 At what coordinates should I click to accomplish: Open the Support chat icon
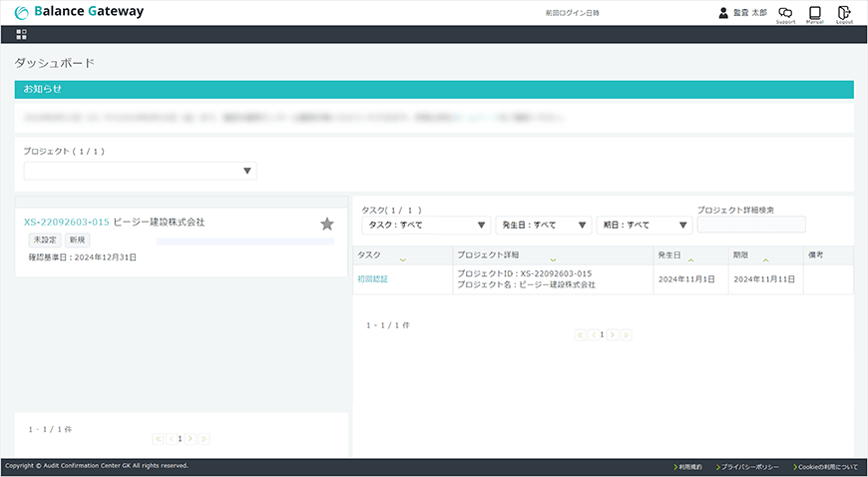[785, 13]
